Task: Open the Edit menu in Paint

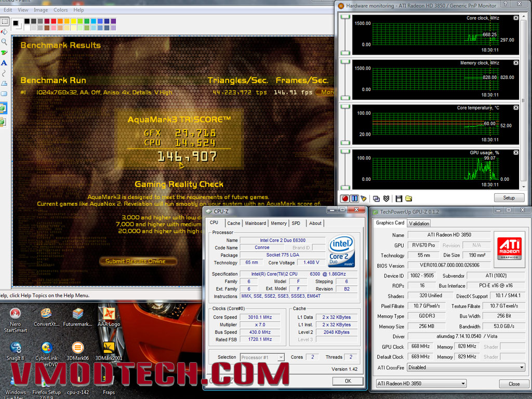Action: coord(8,10)
